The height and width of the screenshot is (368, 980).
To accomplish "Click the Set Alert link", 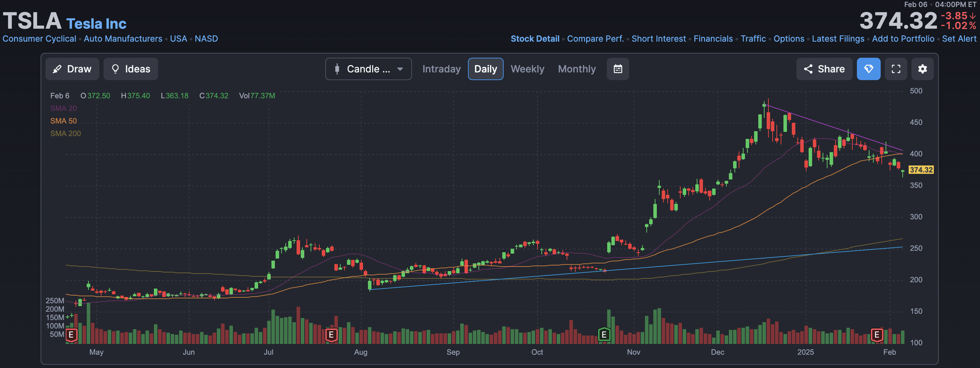I will point(959,39).
